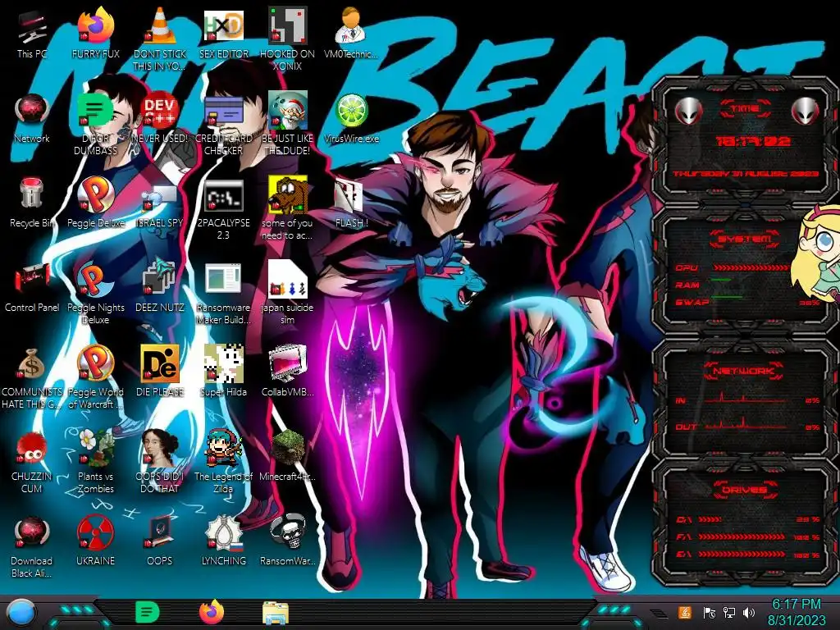Select the dog icon labeled some of you need
840x630 pixels.
(288, 194)
